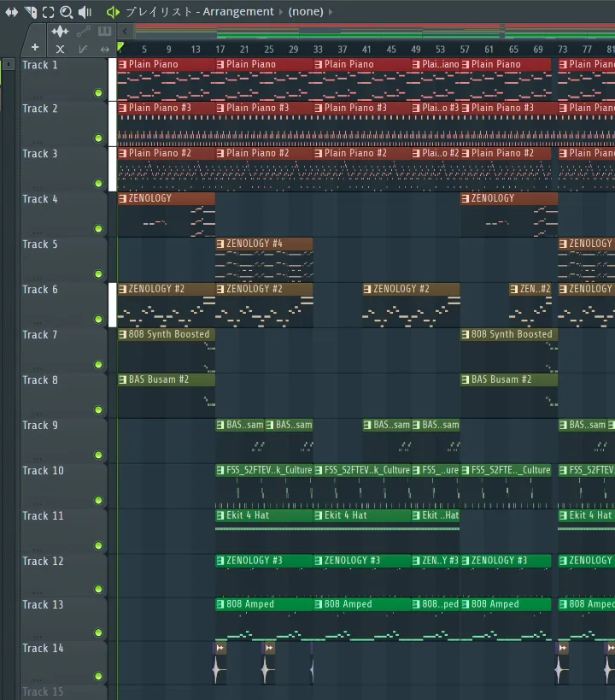
Task: Disable Track 6 with its green LED
Action: (x=98, y=319)
